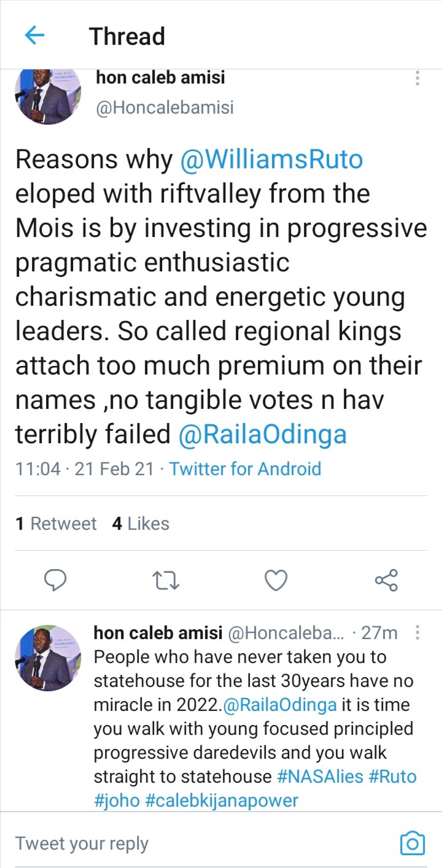This screenshot has height=868, width=442.
Task: View the 4 Likes list
Action: [141, 524]
